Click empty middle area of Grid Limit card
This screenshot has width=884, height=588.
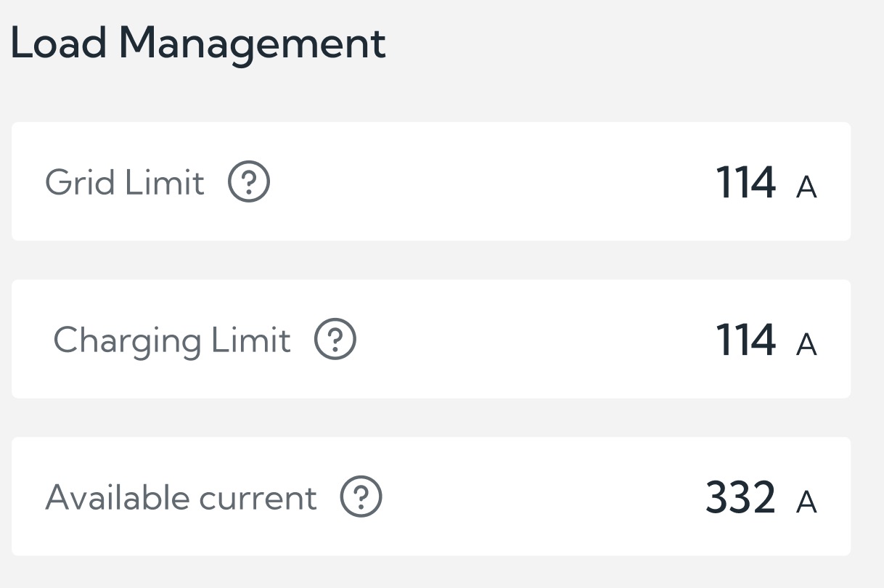(x=494, y=181)
